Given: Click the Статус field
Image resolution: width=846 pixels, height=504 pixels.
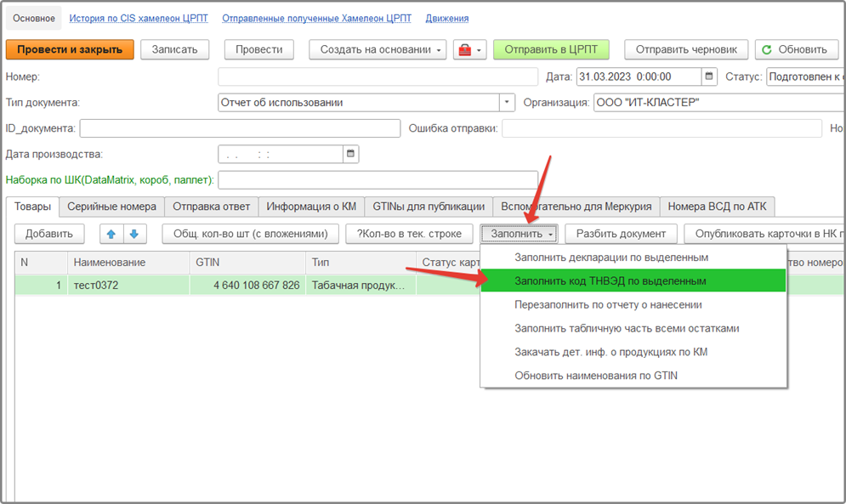Looking at the screenshot, I should 805,76.
